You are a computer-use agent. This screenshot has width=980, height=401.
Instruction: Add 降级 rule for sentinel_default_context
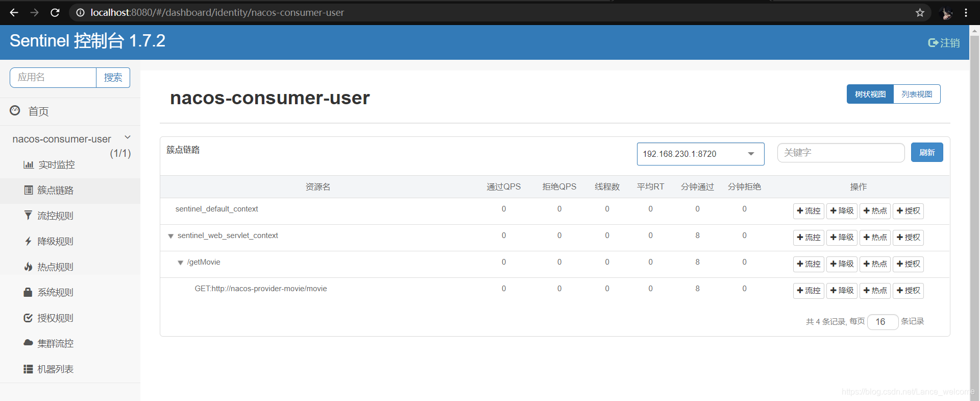tap(842, 211)
